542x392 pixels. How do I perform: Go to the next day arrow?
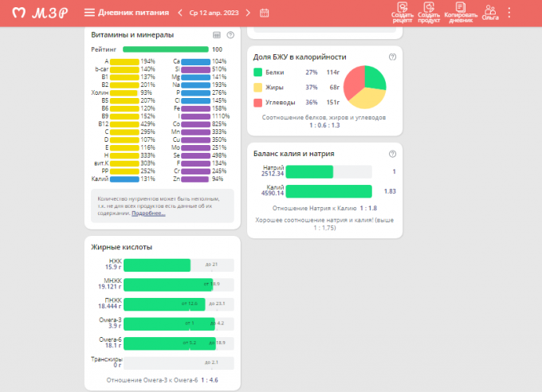point(248,13)
